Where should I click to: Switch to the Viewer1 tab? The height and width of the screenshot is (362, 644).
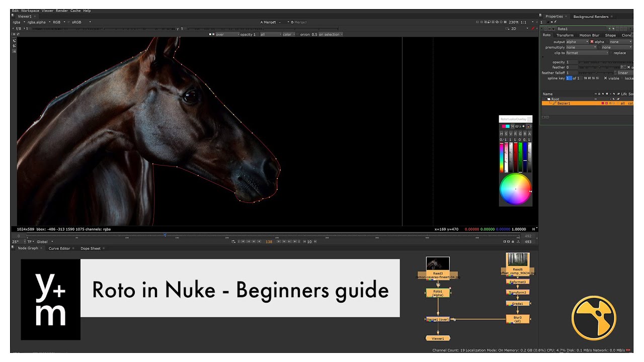[25, 16]
